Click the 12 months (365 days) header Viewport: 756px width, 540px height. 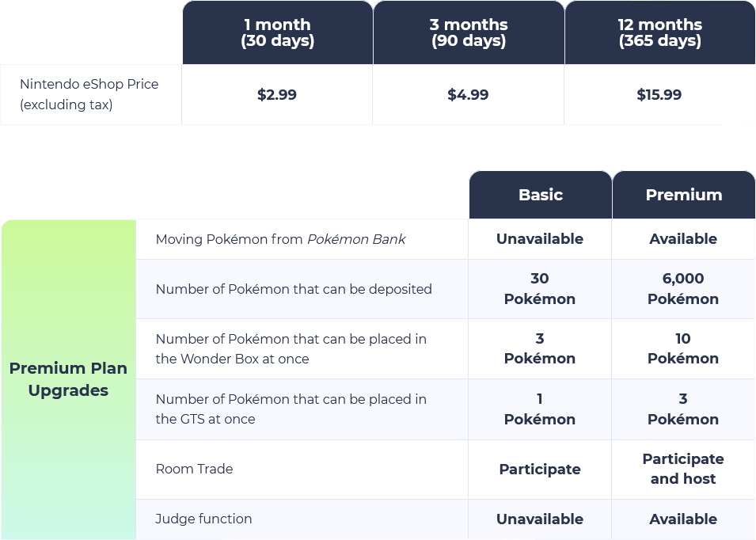click(659, 32)
